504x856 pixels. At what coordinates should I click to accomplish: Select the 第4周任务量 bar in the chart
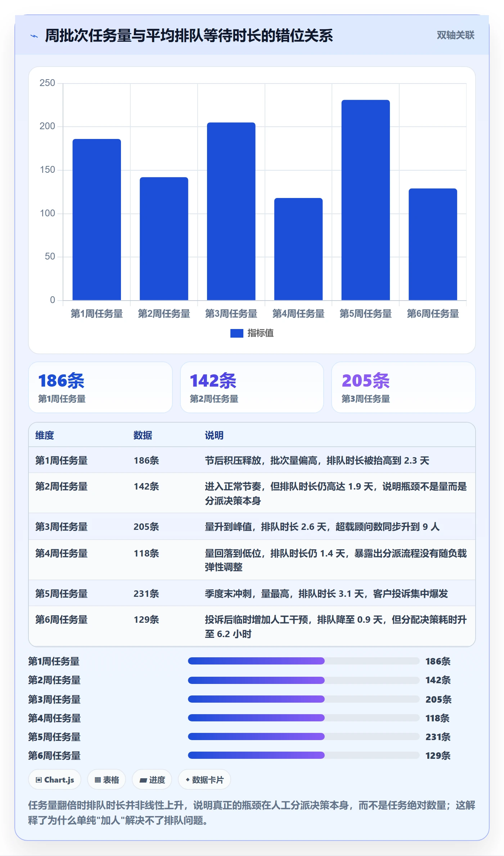tap(298, 249)
